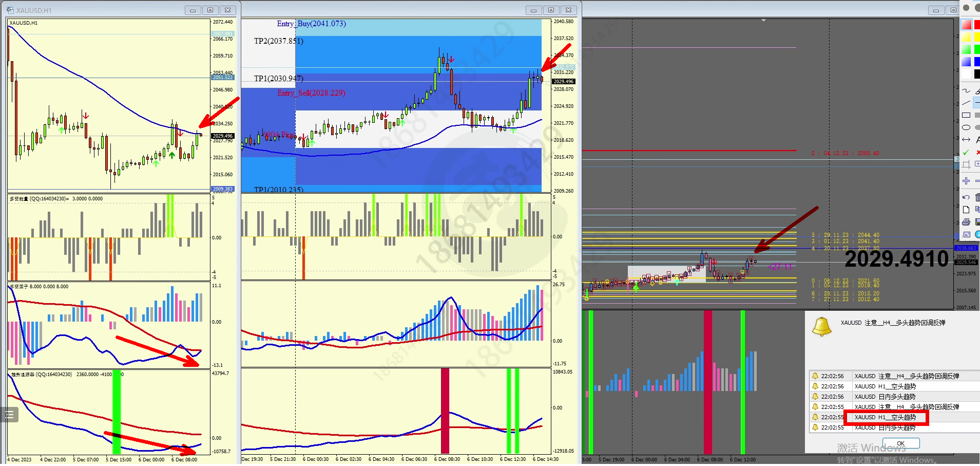
Task: Pick the red gradient color swatch
Action: point(966,25)
